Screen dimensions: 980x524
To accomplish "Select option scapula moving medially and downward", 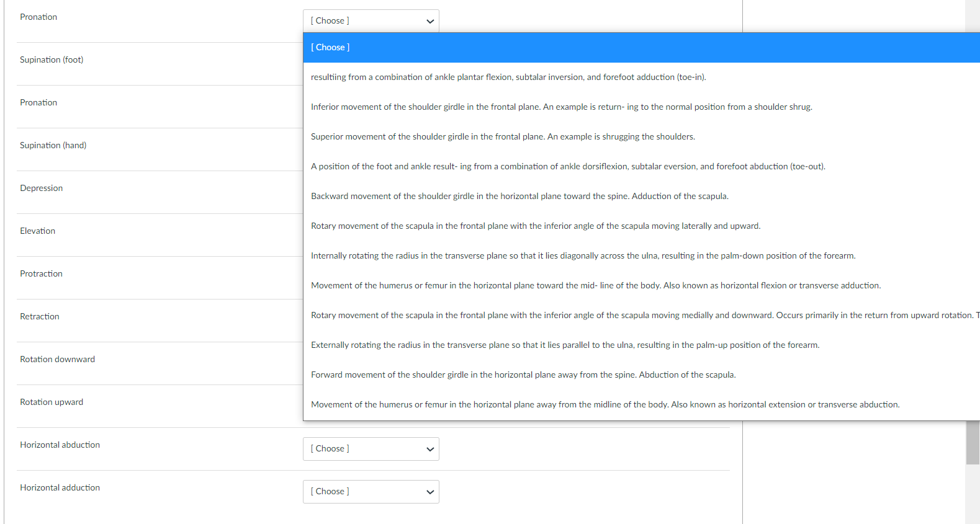I will (641, 316).
